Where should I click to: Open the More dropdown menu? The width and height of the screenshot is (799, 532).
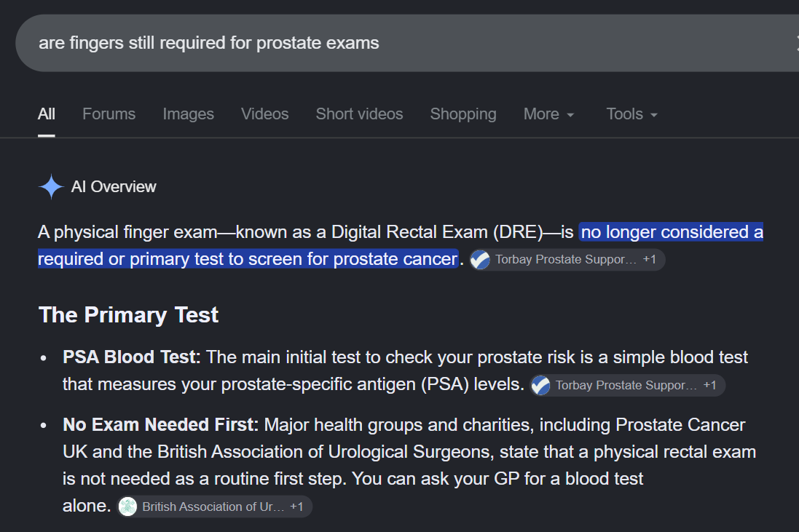tap(548, 114)
